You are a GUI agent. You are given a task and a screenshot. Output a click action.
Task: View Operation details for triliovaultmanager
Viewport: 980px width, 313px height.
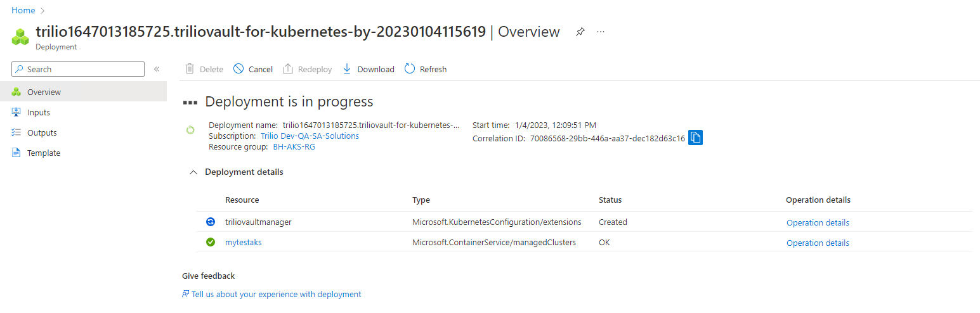click(x=818, y=222)
